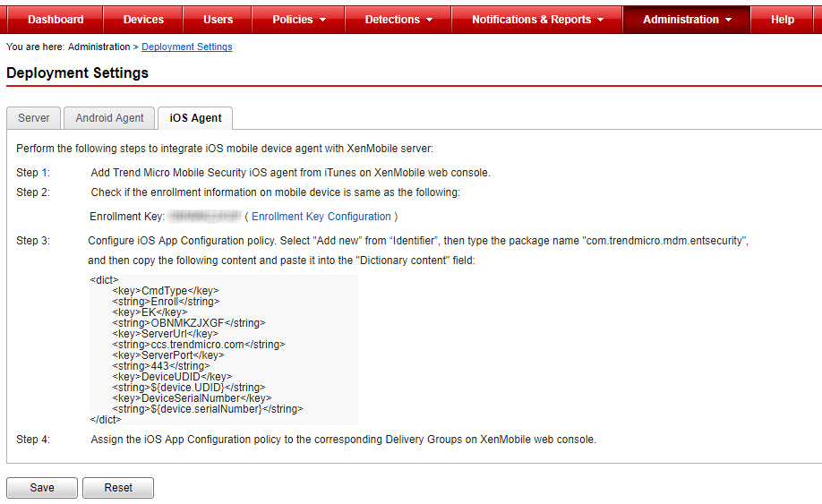Viewport: 822px width, 504px height.
Task: Click the Deployment Settings breadcrumb link
Action: pos(186,47)
